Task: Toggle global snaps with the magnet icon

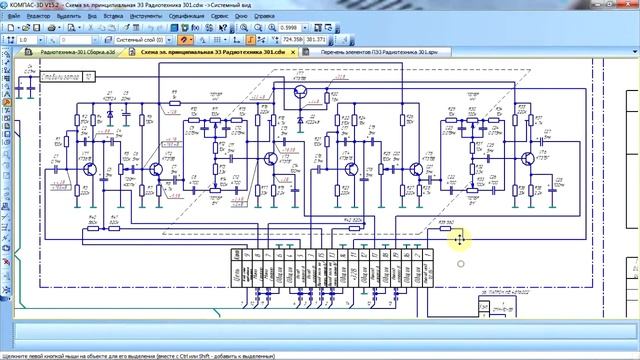Action: [x=182, y=40]
